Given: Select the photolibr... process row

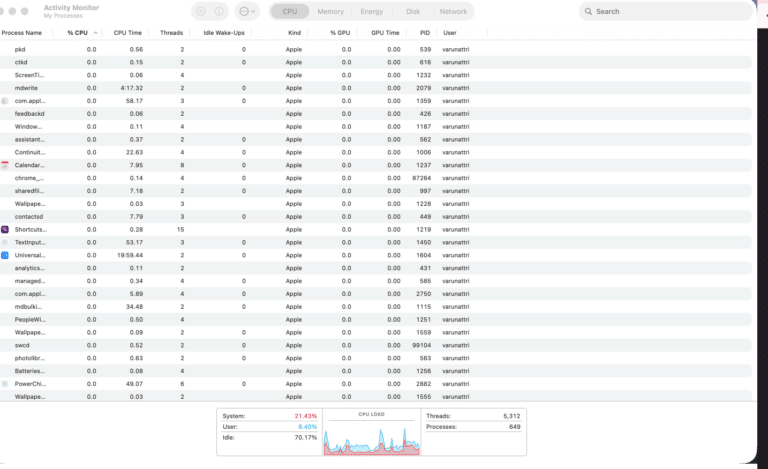Looking at the screenshot, I should 376,358.
